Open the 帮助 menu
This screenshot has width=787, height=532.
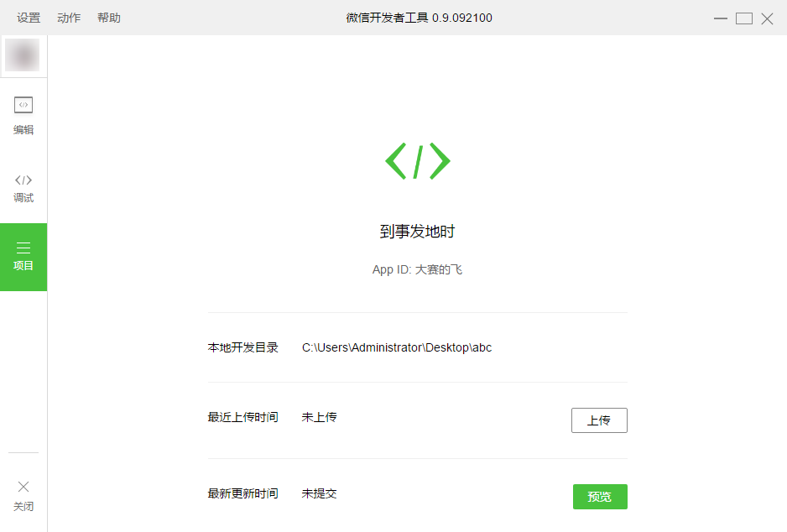(x=109, y=18)
